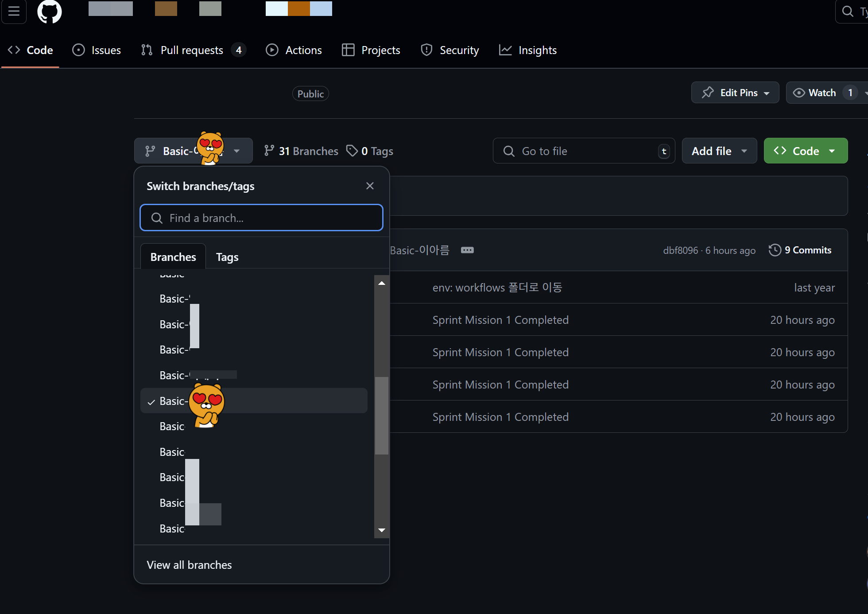Click the '6 hours ago' commit time
Screen dimensions: 868x614
click(x=730, y=250)
